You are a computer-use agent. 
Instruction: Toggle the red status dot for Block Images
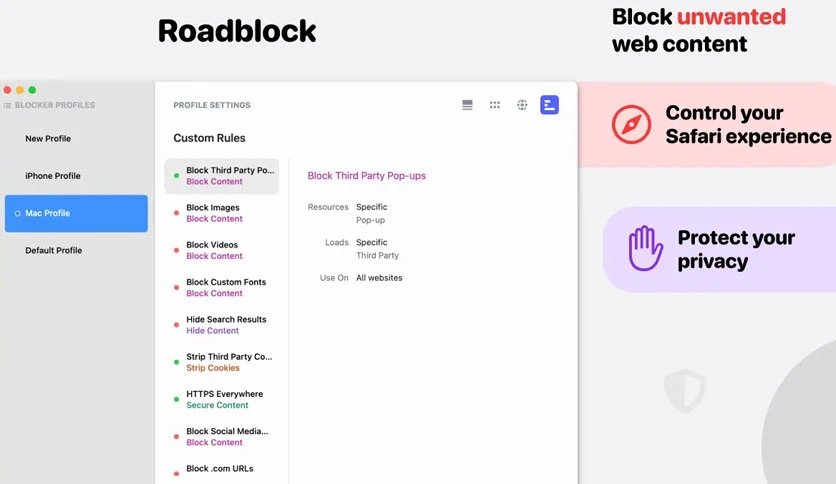click(176, 213)
